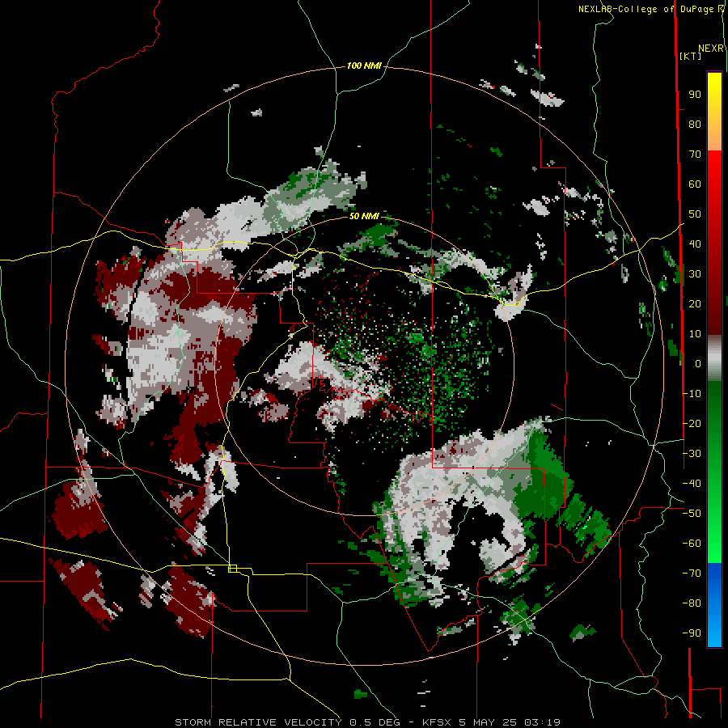Image resolution: width=728 pixels, height=728 pixels.
Task: Click the 30 value on the velocity scale
Action: point(695,274)
